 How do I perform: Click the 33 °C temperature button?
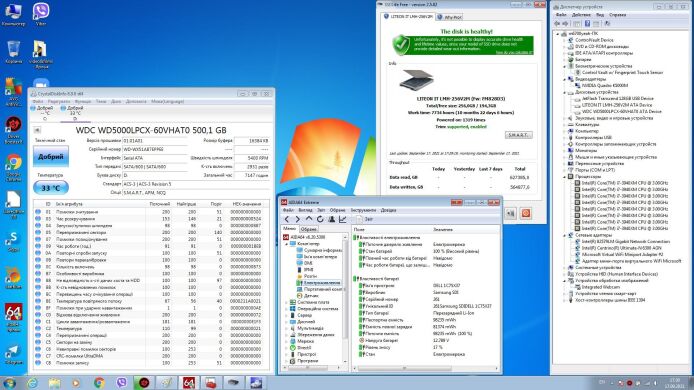pos(51,188)
